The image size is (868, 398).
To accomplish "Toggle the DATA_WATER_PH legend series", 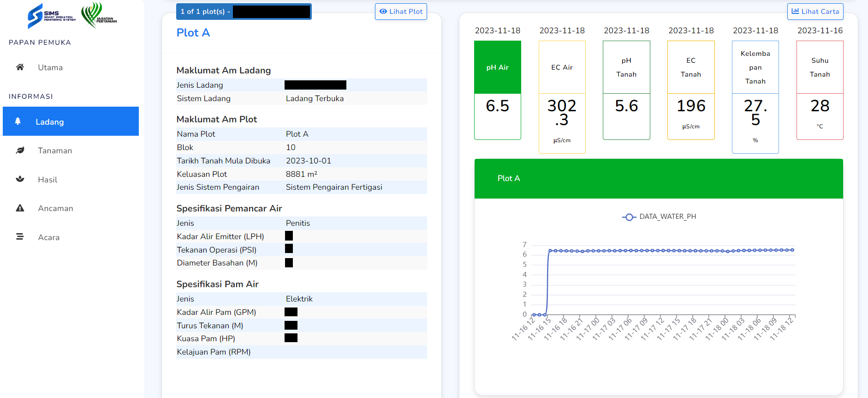I will [659, 217].
